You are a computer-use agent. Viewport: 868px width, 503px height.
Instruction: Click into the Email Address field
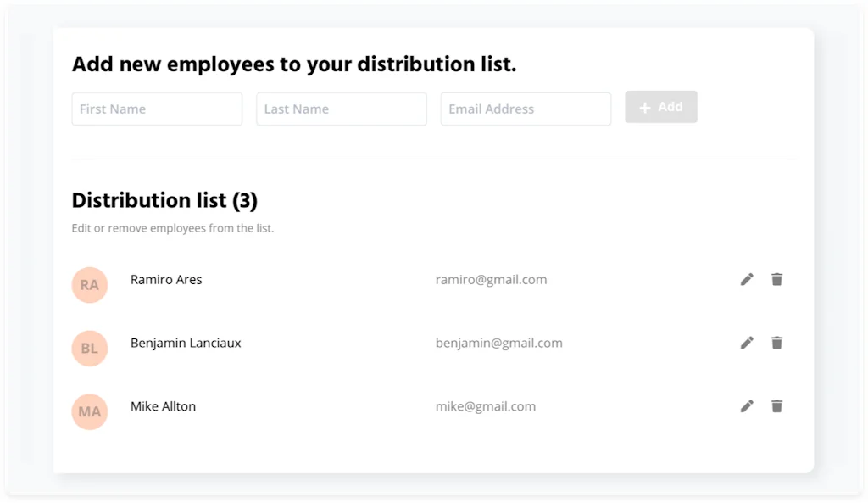[x=526, y=109]
